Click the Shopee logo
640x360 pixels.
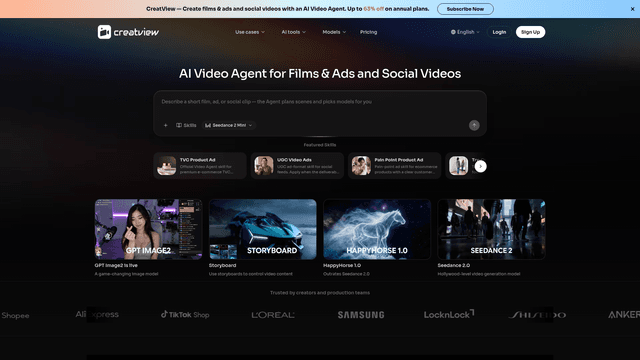15,316
